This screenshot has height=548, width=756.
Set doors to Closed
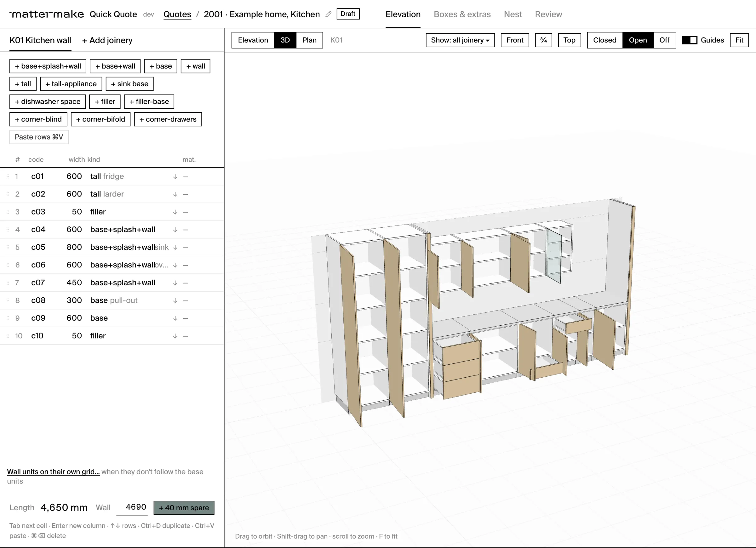click(605, 40)
